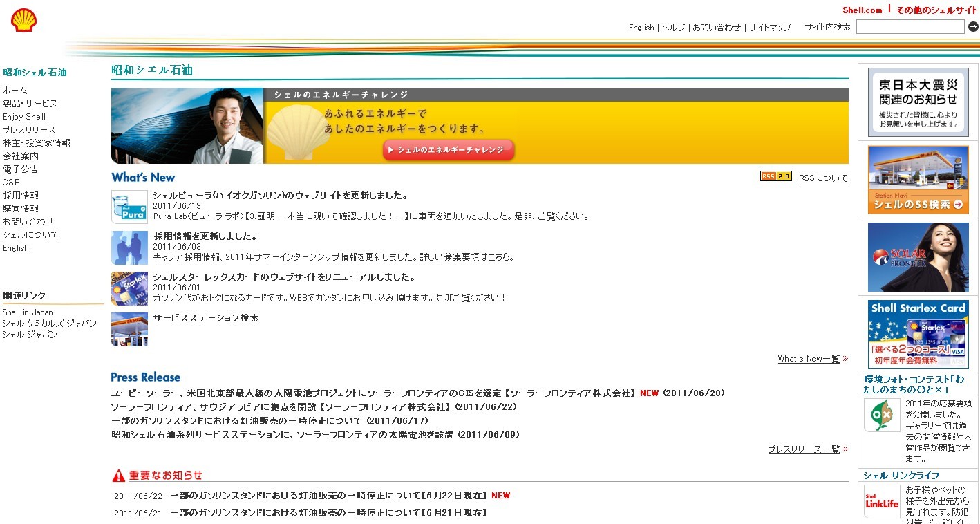Click inside the site search text field
This screenshot has height=524, width=980.
click(910, 27)
